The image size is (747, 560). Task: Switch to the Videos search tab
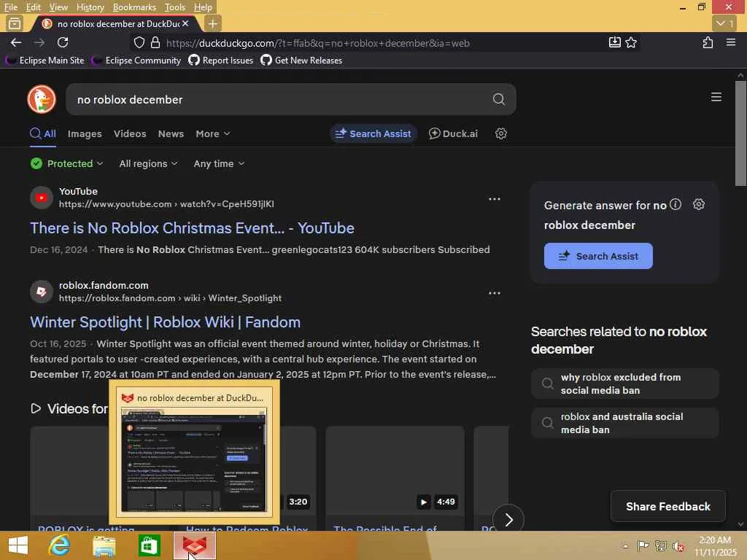point(130,134)
